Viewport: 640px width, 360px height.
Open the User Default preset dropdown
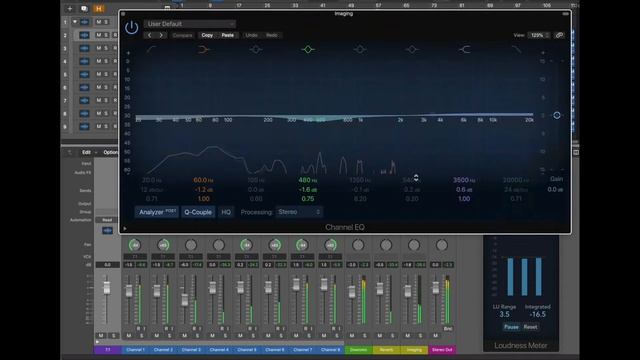190,24
